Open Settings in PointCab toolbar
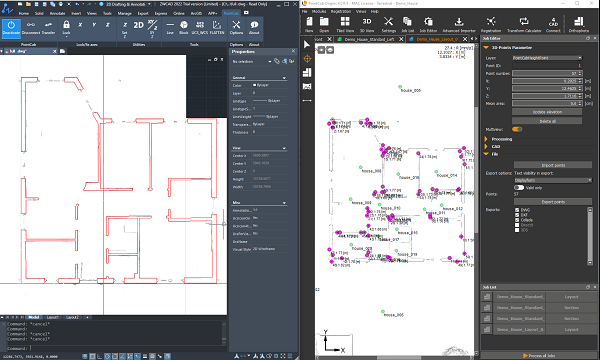Screen dimensions: 600x360 click(x=388, y=25)
